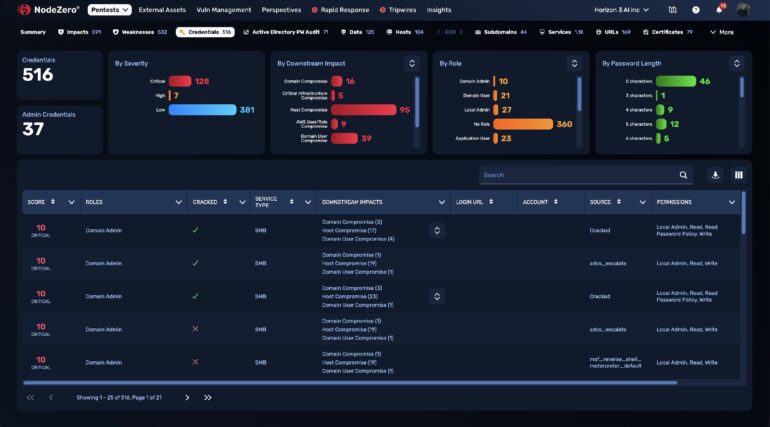The width and height of the screenshot is (770, 427).
Task: Go to the next results page
Action: point(187,398)
